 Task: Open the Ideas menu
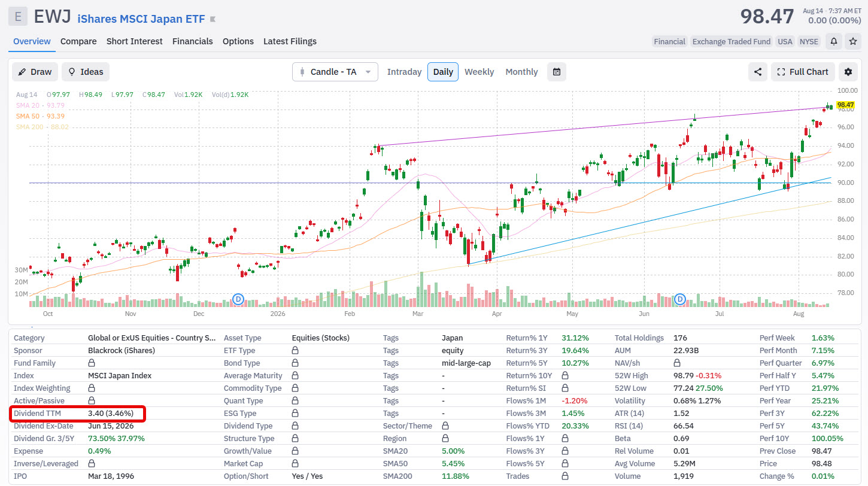86,72
